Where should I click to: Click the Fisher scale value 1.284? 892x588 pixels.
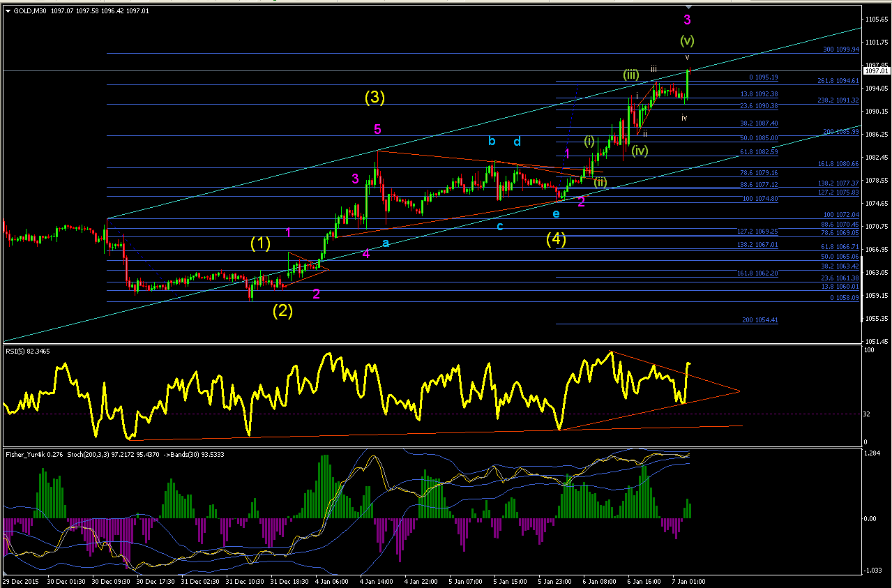871,453
